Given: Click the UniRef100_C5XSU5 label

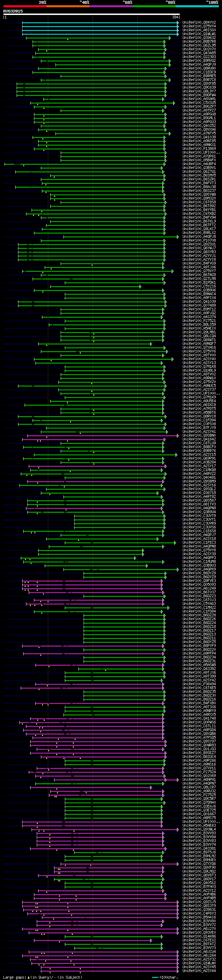Looking at the screenshot, I should click(199, 103).
